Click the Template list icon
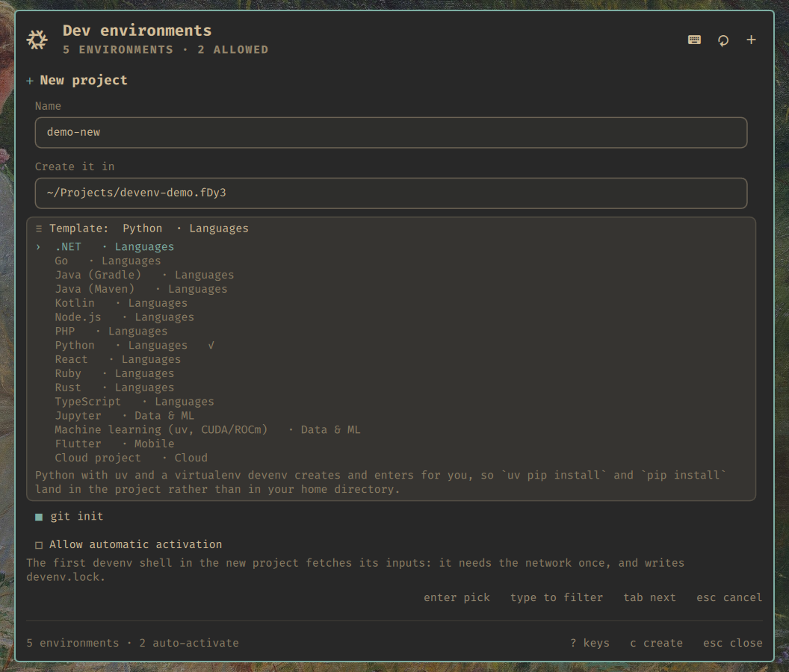Image resolution: width=789 pixels, height=672 pixels. click(39, 228)
